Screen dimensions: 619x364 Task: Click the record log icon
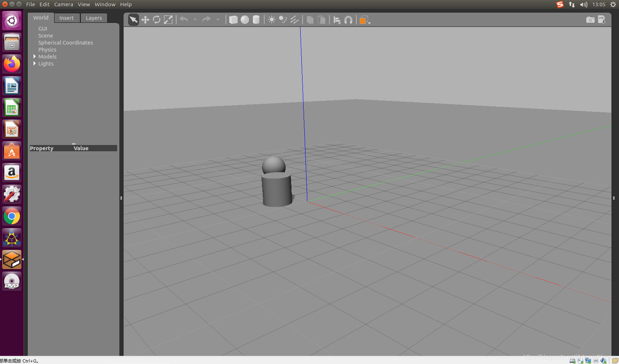pyautogui.click(x=602, y=20)
